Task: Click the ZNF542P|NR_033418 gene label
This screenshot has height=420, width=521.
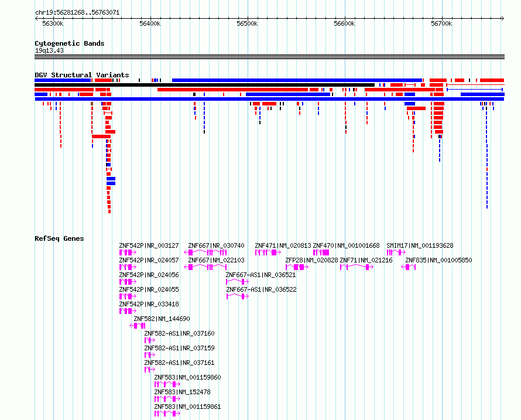Action: pos(149,304)
